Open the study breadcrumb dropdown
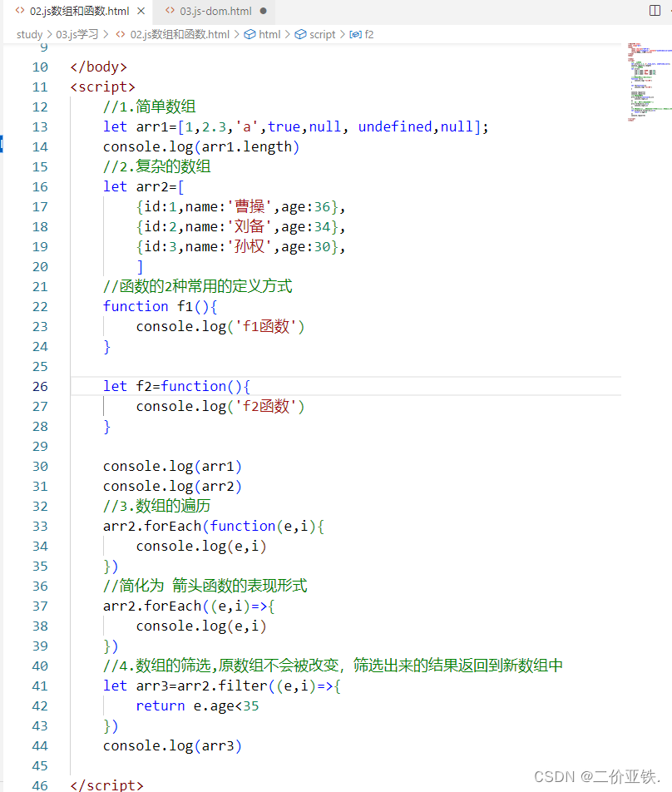 coord(29,34)
